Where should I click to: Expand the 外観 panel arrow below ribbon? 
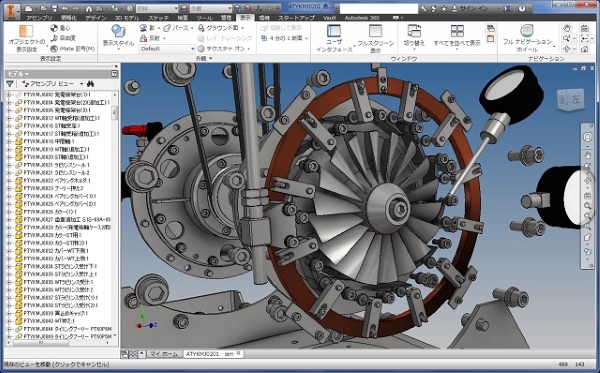(210, 59)
